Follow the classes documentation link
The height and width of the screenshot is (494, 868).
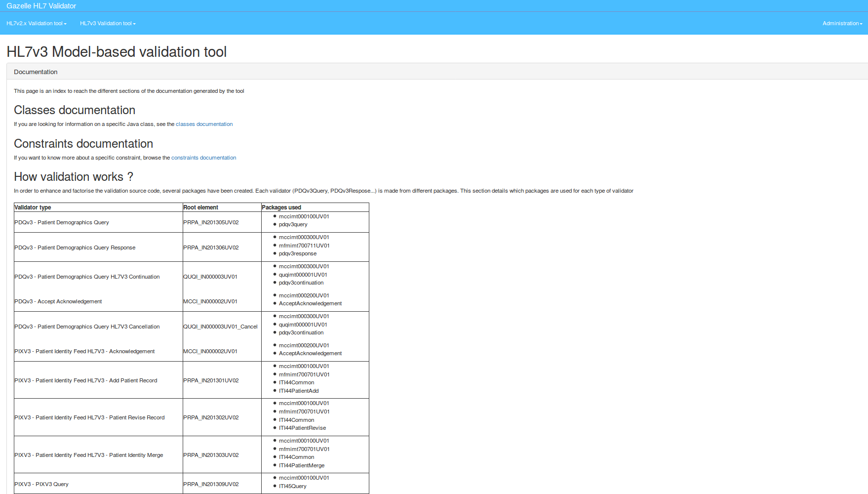204,124
